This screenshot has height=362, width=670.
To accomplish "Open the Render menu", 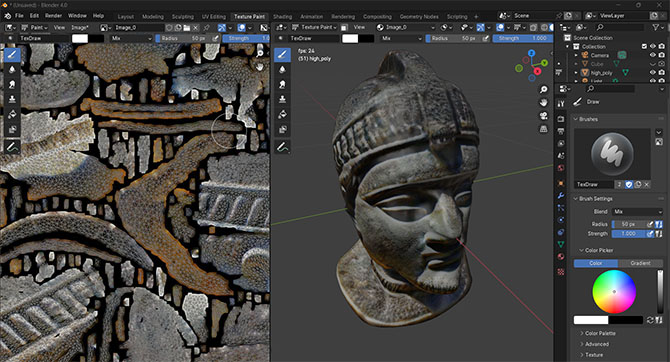I will [53, 16].
